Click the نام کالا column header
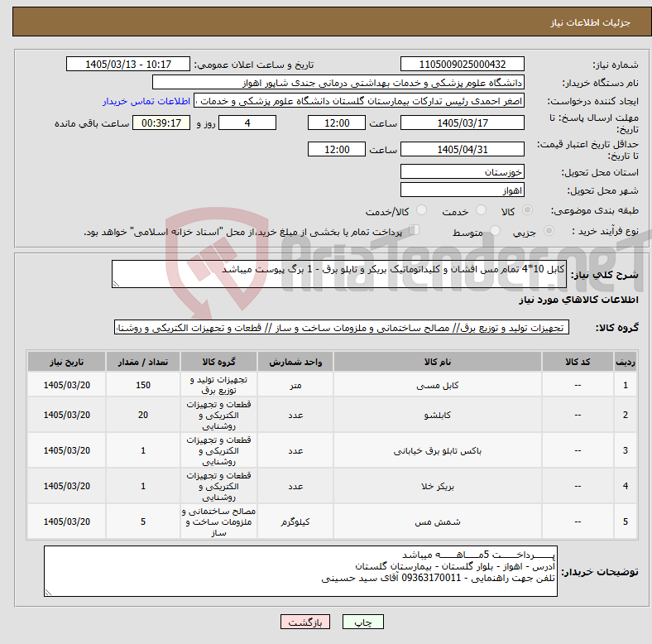The image size is (652, 644). pyautogui.click(x=437, y=362)
